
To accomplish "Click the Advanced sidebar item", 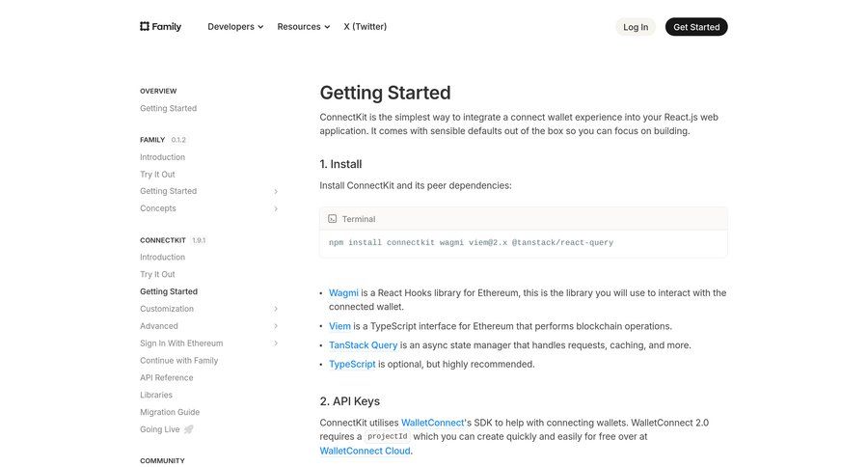I will point(159,326).
